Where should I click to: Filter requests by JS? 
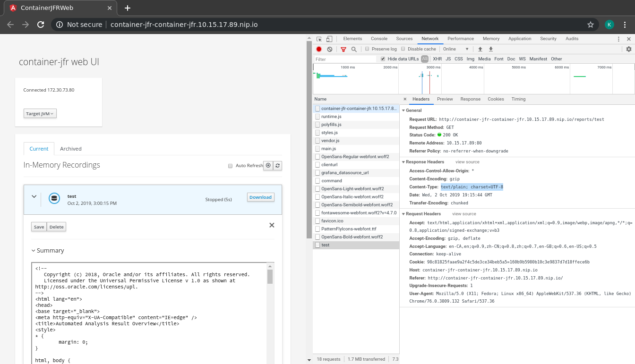pyautogui.click(x=448, y=59)
